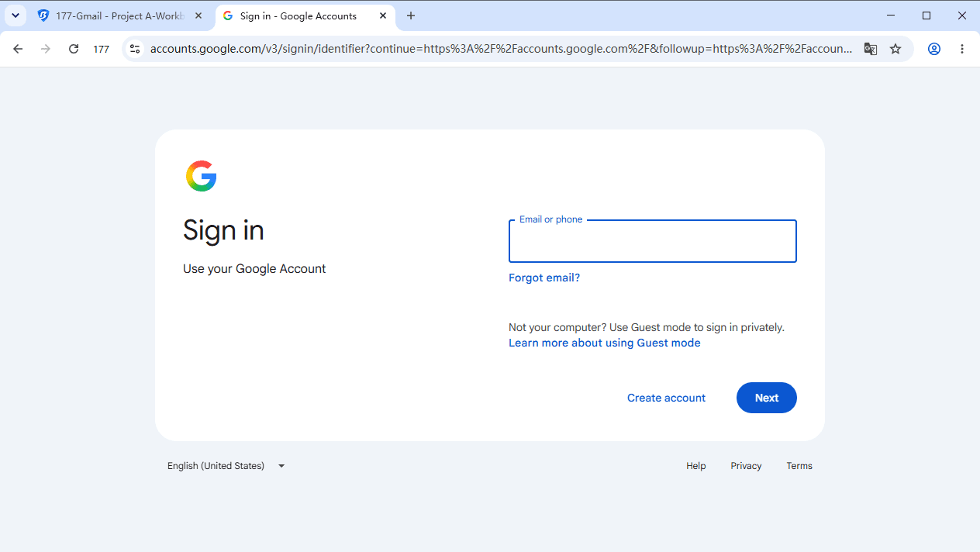Viewport: 980px width, 552px height.
Task: Go forward to the next page
Action: coord(46,49)
